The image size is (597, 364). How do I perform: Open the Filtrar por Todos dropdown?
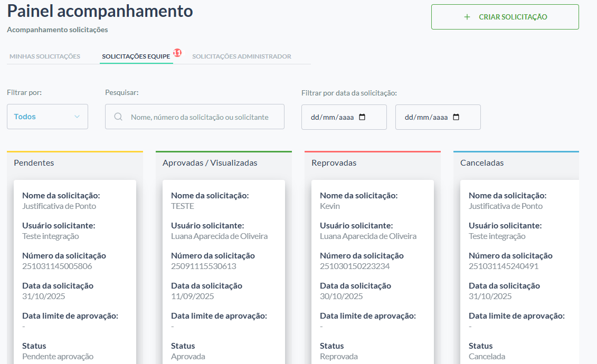pos(48,117)
